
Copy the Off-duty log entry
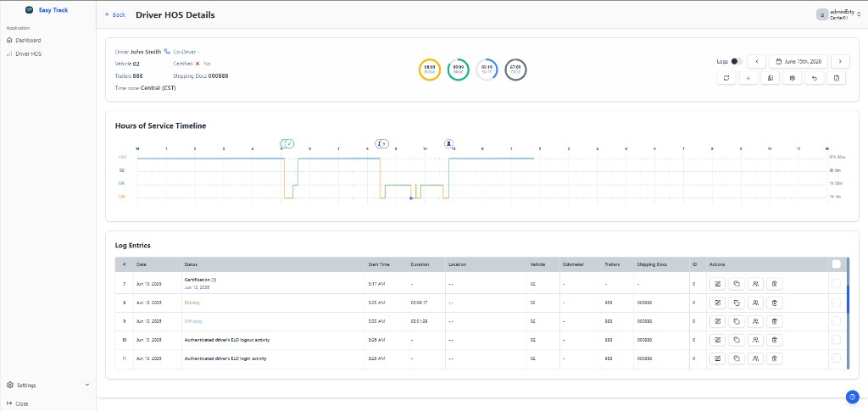[737, 321]
